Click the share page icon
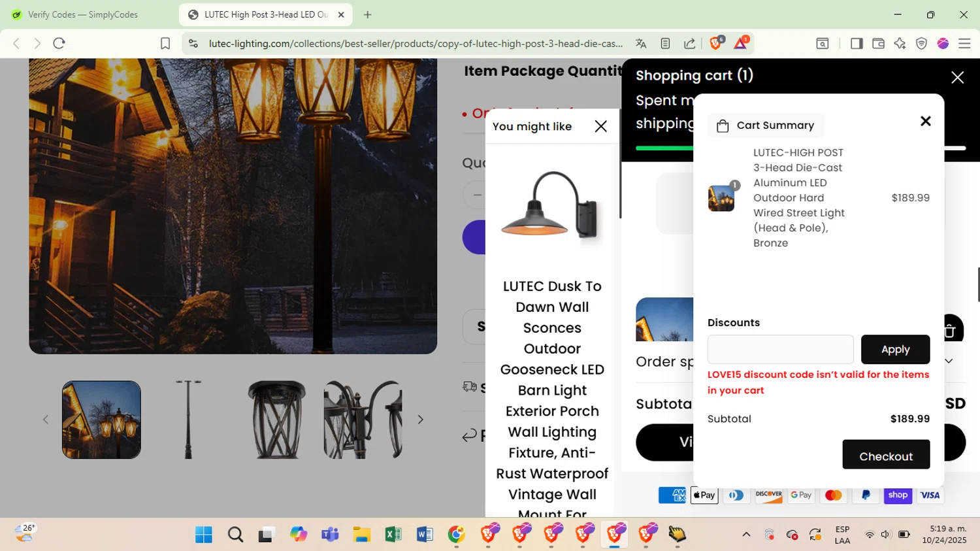980x551 pixels. [689, 43]
